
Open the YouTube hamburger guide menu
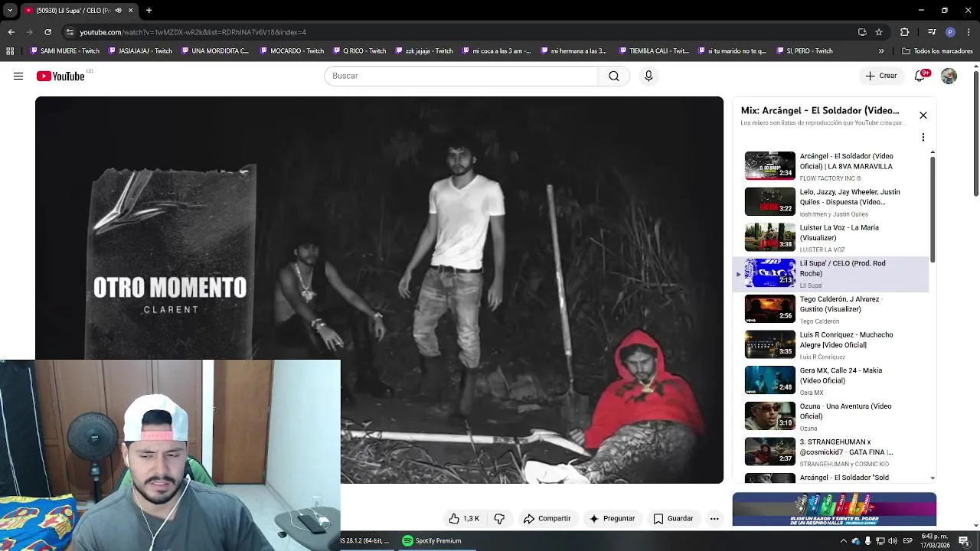(18, 76)
